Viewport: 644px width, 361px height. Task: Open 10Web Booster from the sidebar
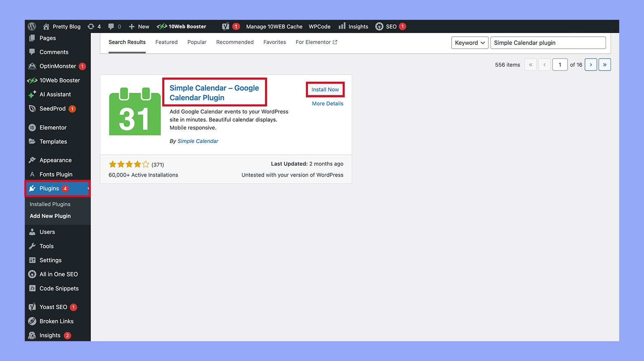click(59, 80)
